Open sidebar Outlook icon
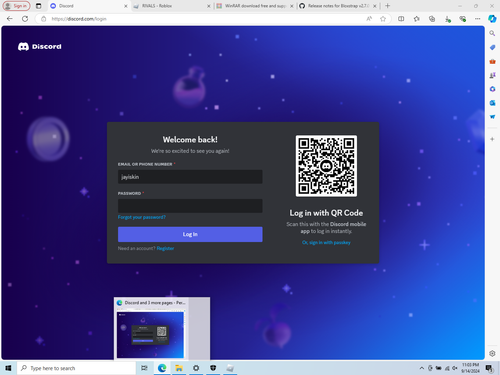The height and width of the screenshot is (375, 500). (x=492, y=103)
